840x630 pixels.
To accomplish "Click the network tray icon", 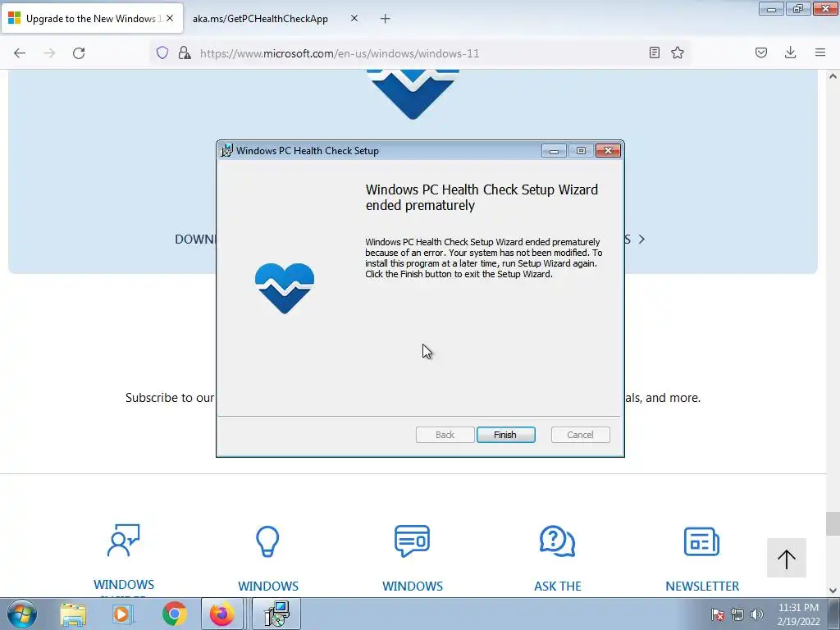I will tap(737, 614).
